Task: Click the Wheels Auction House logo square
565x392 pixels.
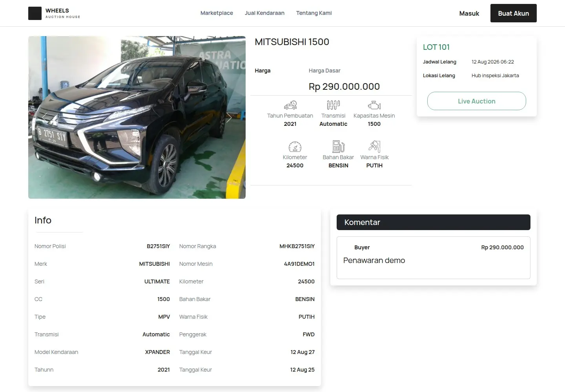Action: click(x=35, y=13)
